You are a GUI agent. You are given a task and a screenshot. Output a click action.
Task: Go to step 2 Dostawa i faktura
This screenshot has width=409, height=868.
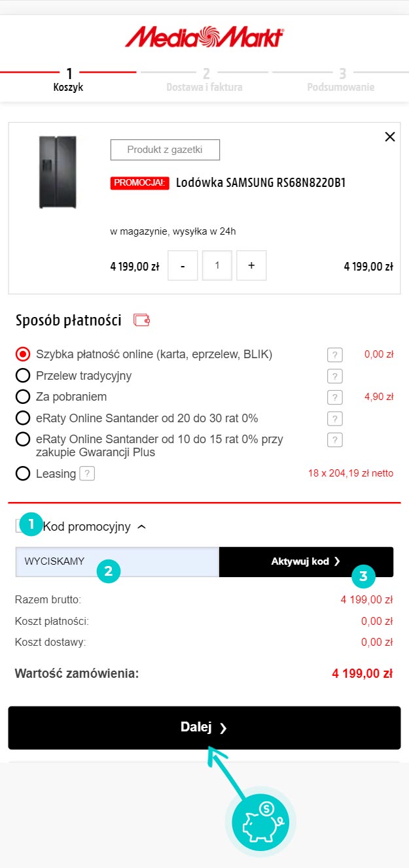pos(204,80)
